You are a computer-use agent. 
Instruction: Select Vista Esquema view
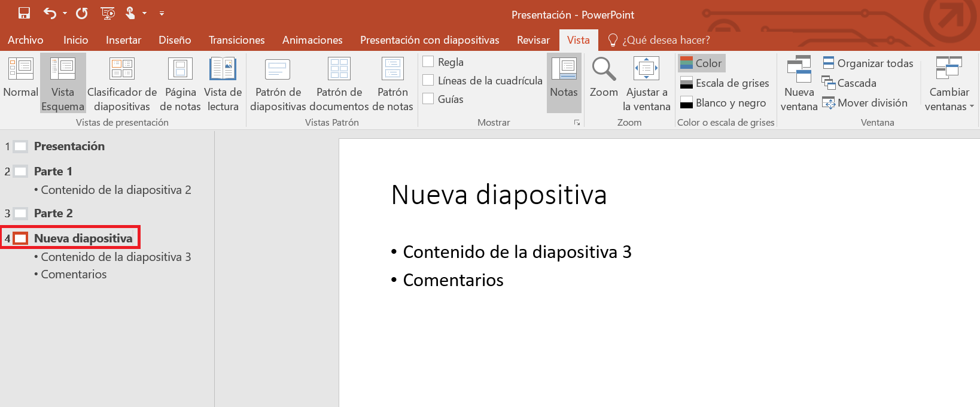tap(63, 83)
